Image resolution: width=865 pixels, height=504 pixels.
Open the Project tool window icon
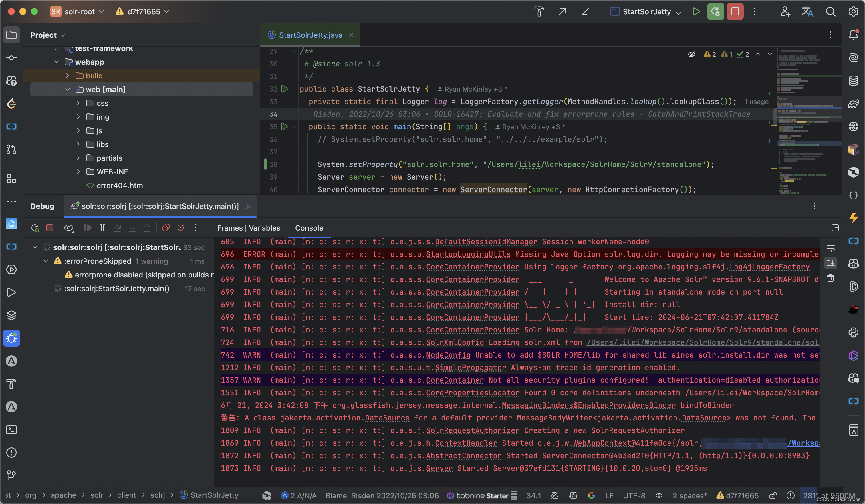point(11,35)
